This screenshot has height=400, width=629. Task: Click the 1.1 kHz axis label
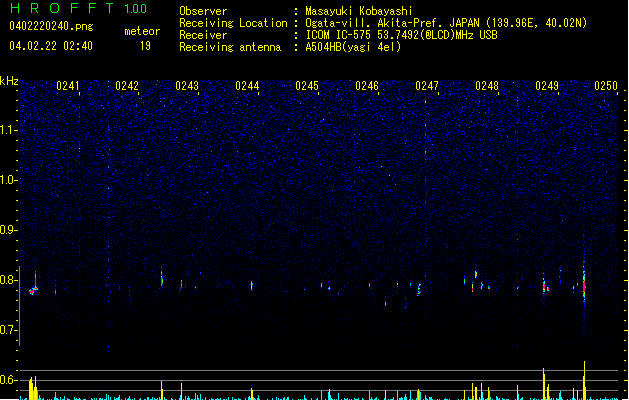(8, 130)
